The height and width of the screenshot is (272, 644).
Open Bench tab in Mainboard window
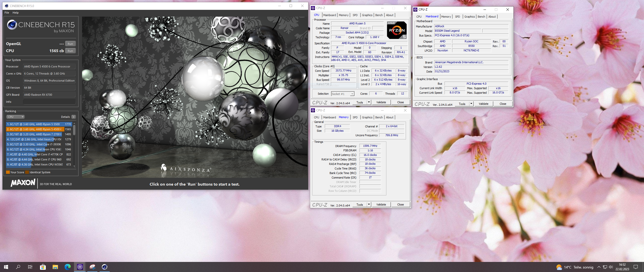click(x=481, y=17)
